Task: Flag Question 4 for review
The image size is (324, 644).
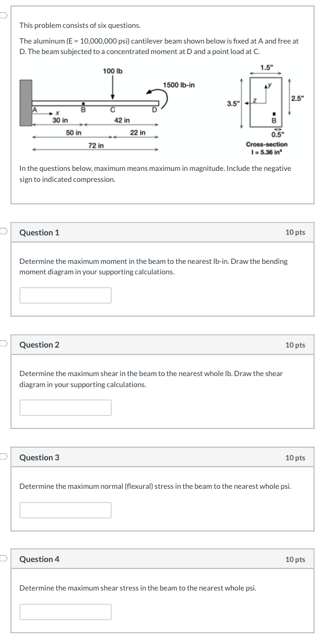Action: (3, 557)
